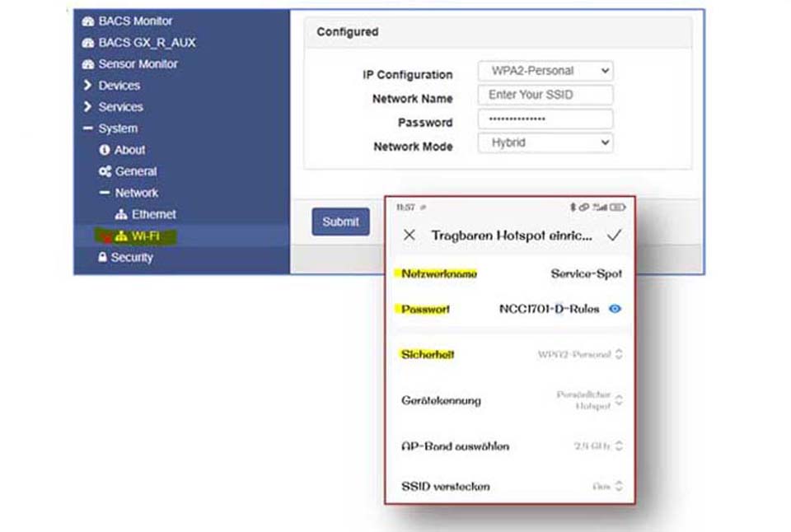Open the IP Configuration WPA2-Personal dropdown
This screenshot has height=532, width=791.
tap(545, 71)
